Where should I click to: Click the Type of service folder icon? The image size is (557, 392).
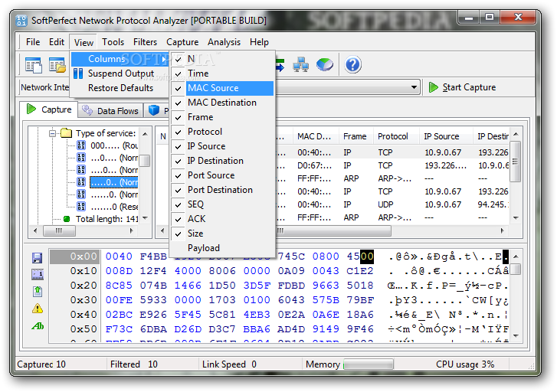pyautogui.click(x=66, y=133)
